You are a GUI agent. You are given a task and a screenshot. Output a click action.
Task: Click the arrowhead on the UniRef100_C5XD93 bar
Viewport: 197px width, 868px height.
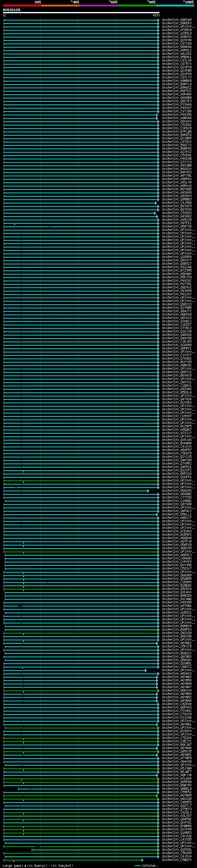click(x=155, y=213)
